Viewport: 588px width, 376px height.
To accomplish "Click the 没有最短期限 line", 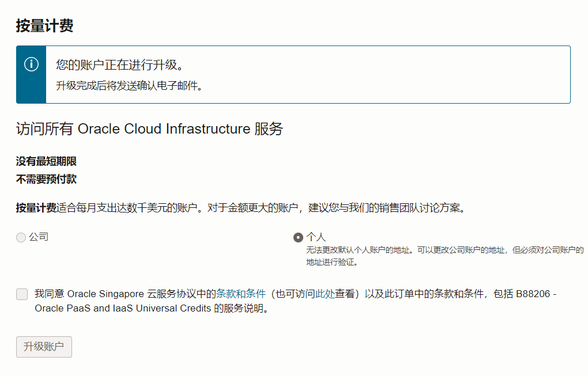I will (x=46, y=161).
